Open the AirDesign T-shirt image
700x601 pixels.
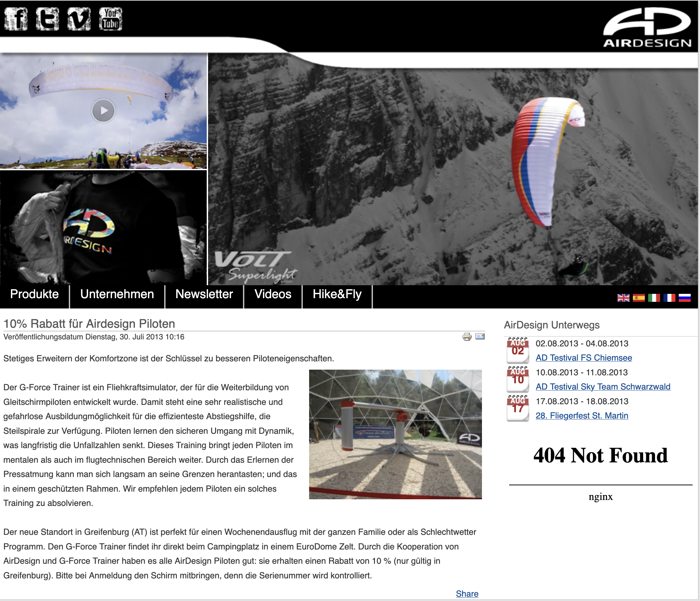tap(103, 228)
